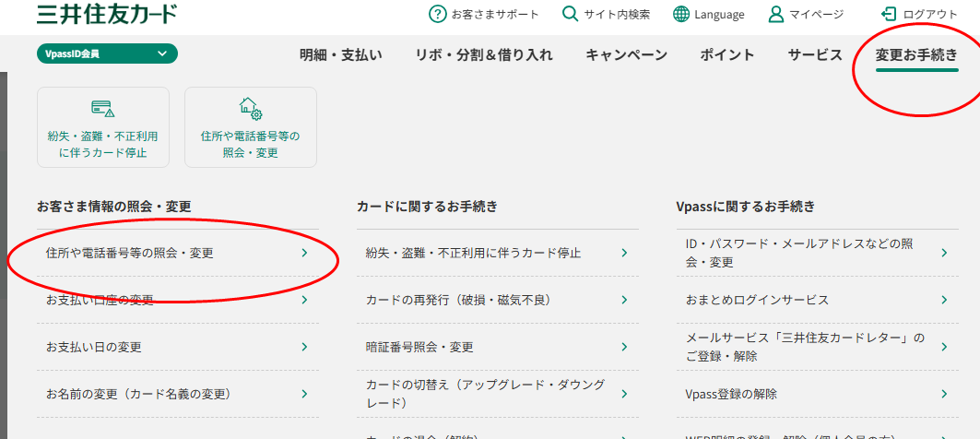Click the chevron next to 住所や電話番号等の照会・変更

(x=304, y=253)
